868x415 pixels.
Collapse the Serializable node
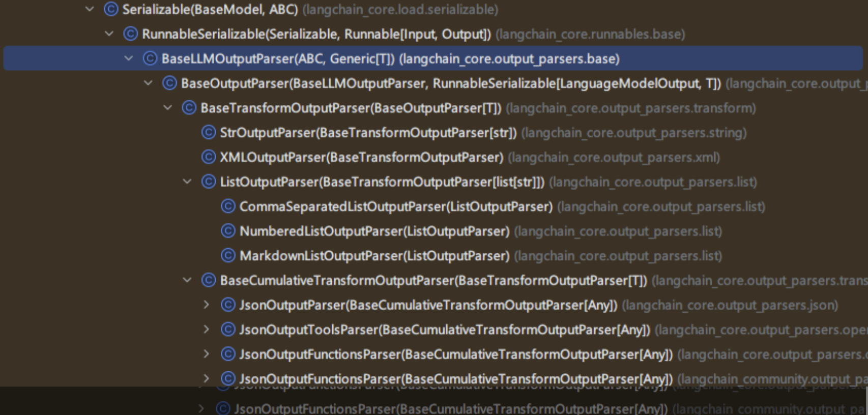tap(90, 9)
